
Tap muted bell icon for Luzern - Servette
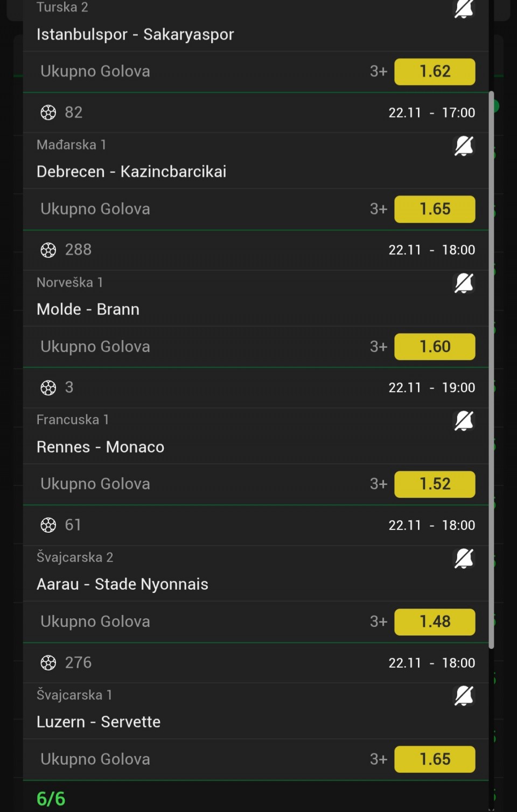point(464,696)
